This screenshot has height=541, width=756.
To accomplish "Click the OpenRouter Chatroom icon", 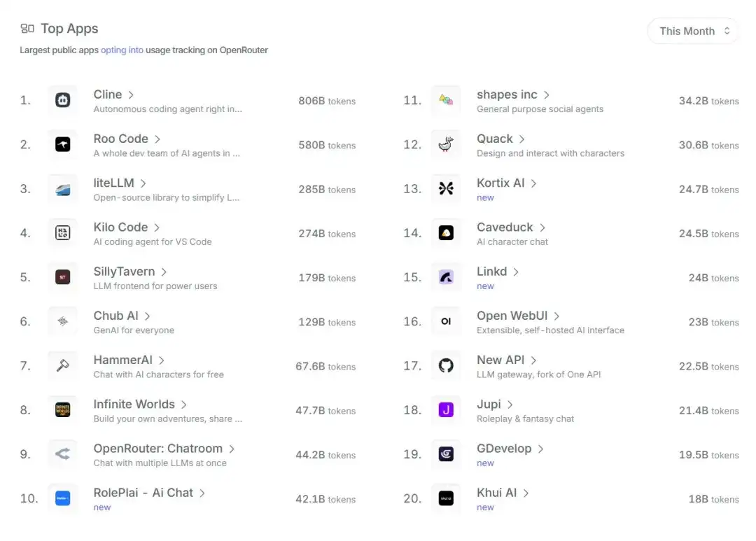I will point(63,454).
